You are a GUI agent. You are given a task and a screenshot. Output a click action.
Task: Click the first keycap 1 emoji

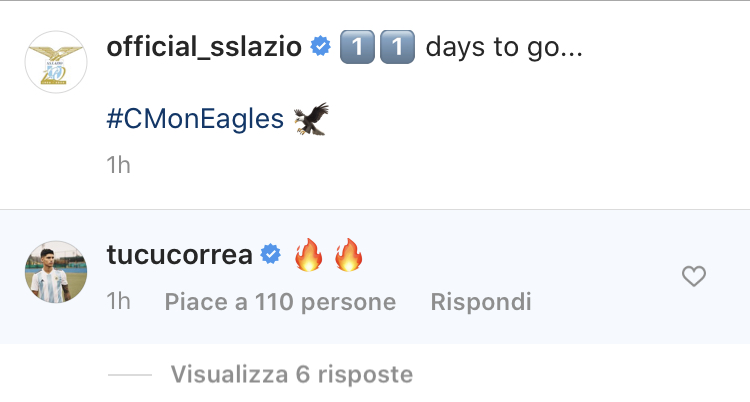click(x=357, y=47)
